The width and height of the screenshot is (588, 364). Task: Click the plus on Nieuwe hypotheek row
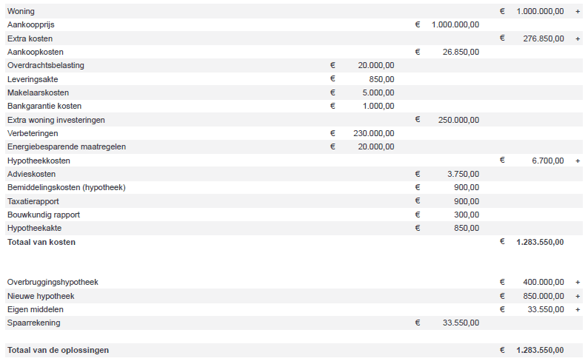[578, 296]
